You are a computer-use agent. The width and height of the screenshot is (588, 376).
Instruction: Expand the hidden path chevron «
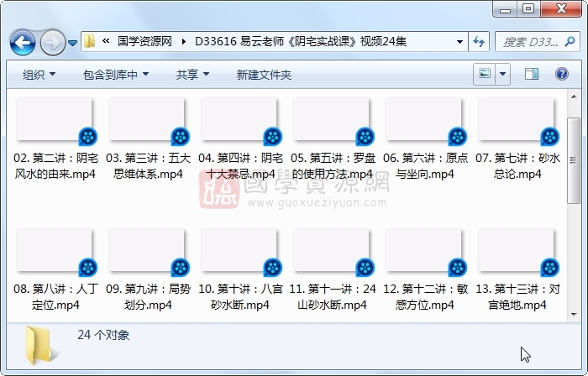tap(106, 41)
